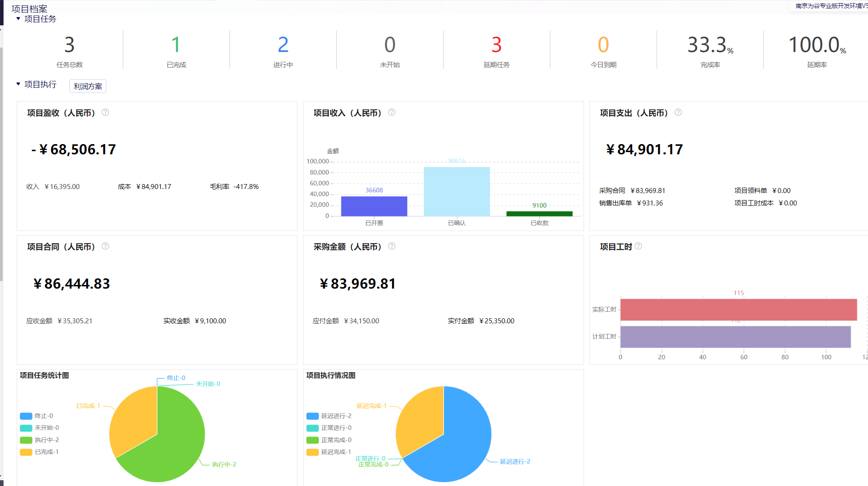Click 实收金额 value ¥9,100.00
This screenshot has height=486, width=868.
pos(210,321)
